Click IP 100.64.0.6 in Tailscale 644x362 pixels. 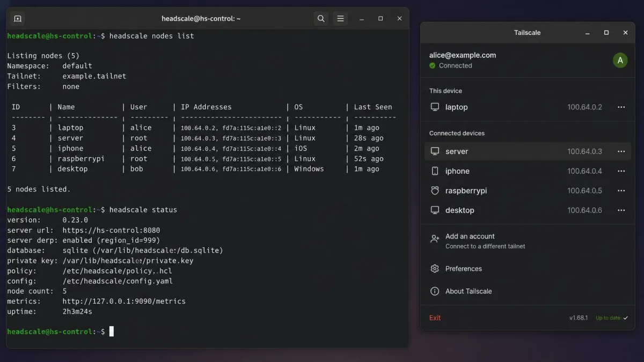pyautogui.click(x=585, y=210)
